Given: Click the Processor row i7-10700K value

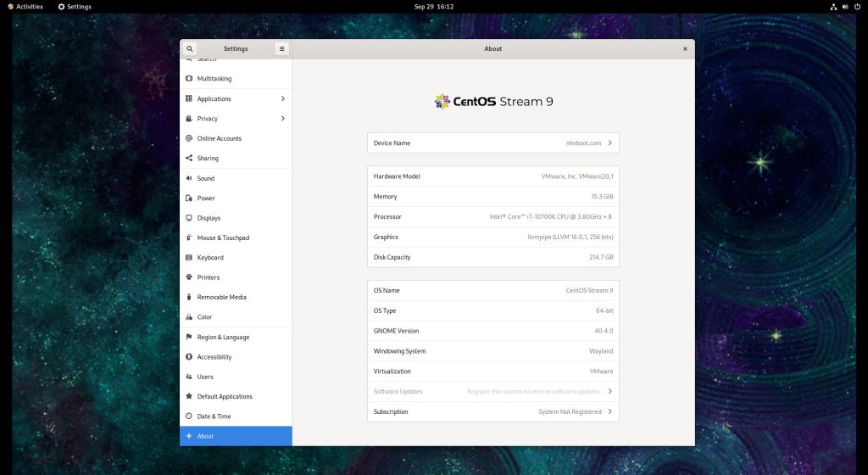Looking at the screenshot, I should pos(550,216).
